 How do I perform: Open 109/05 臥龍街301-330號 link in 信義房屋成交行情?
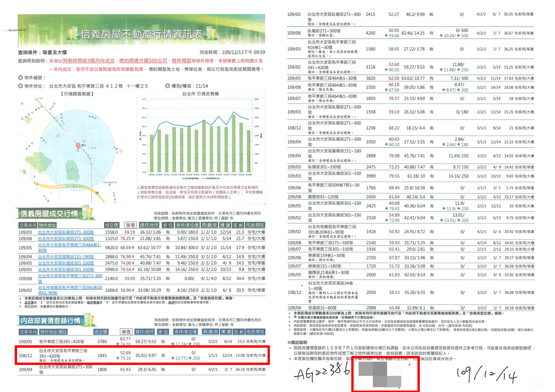[66, 263]
